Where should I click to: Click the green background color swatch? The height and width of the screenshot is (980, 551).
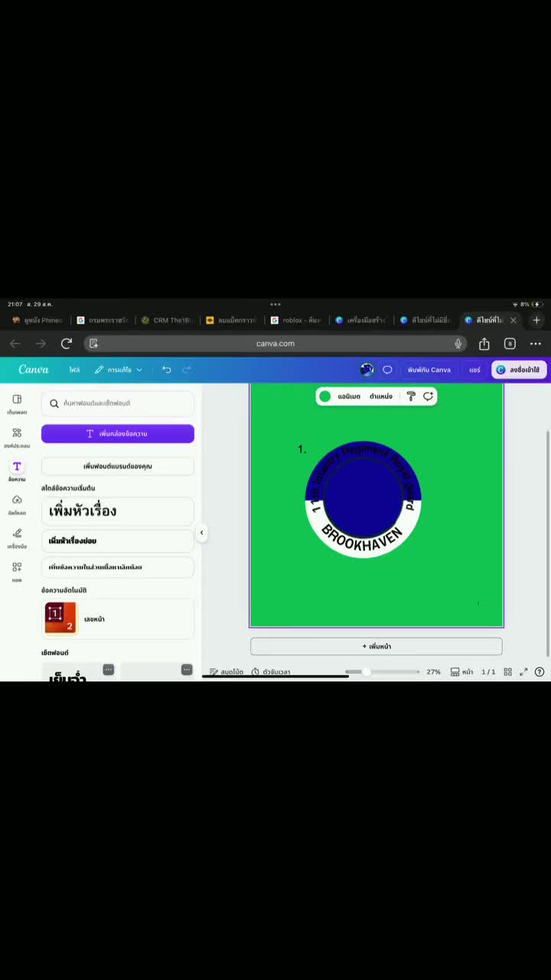coord(324,396)
